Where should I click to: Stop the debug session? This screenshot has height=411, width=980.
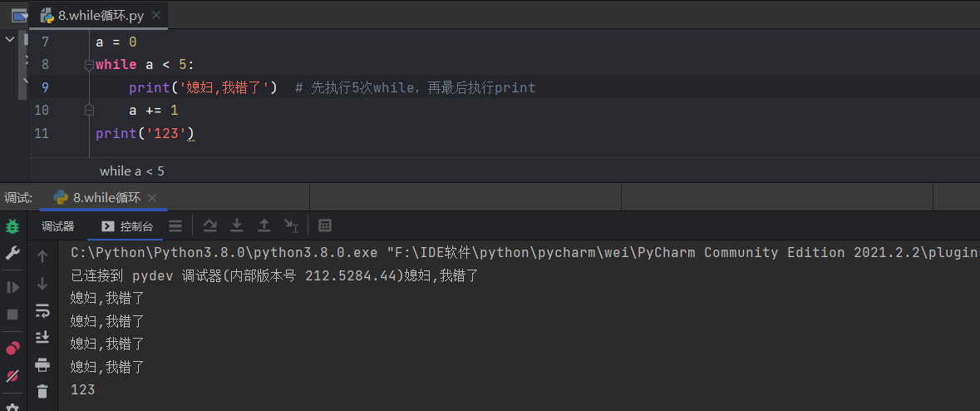12,314
